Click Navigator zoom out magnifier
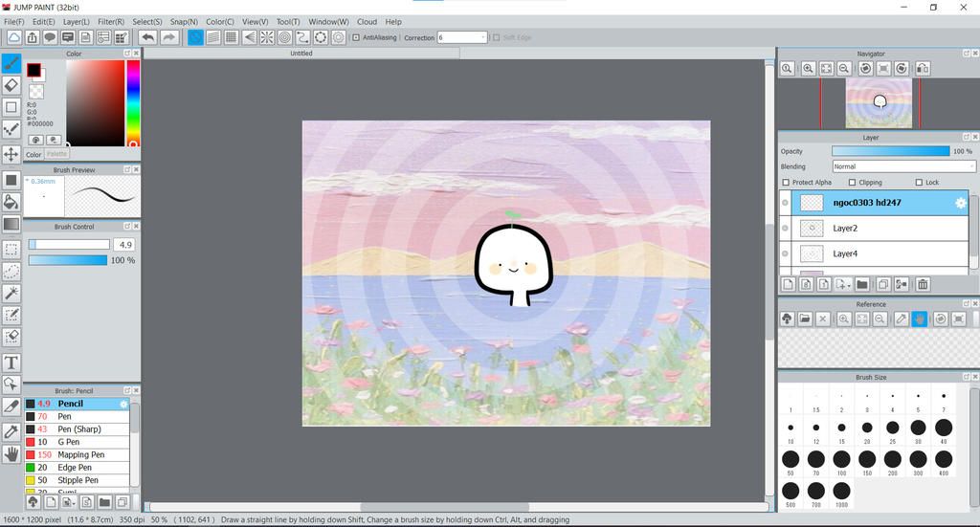This screenshot has width=980, height=527. pos(844,68)
